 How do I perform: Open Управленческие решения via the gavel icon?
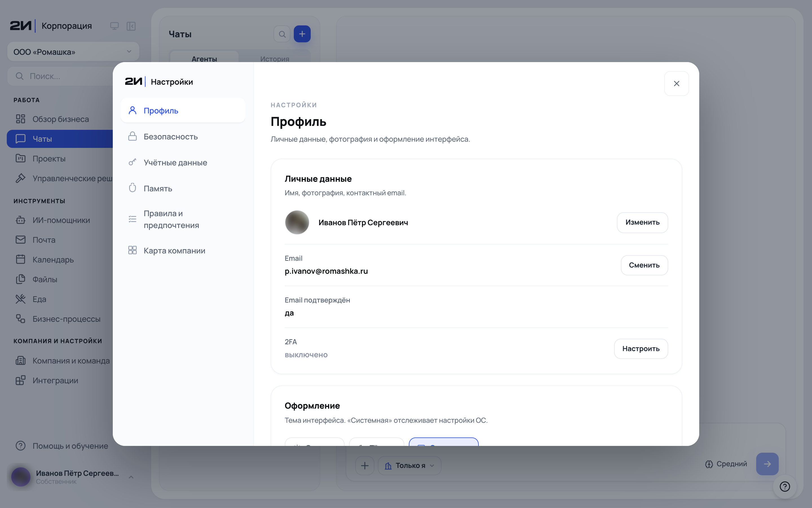pos(21,178)
